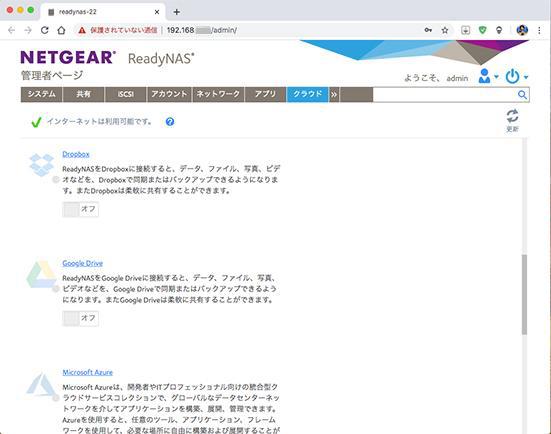Reload the page with the refresh icon
551x434 pixels.
45,30
